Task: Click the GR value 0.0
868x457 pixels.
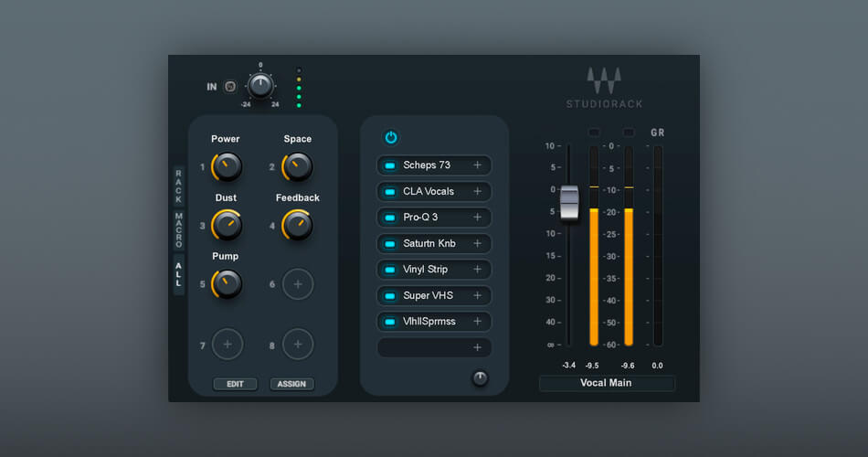Action: click(x=657, y=365)
